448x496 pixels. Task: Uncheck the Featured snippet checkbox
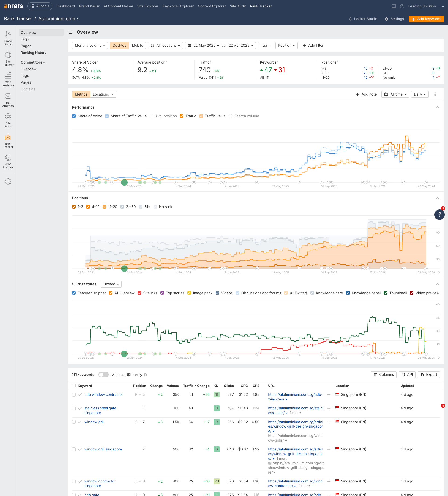point(74,293)
